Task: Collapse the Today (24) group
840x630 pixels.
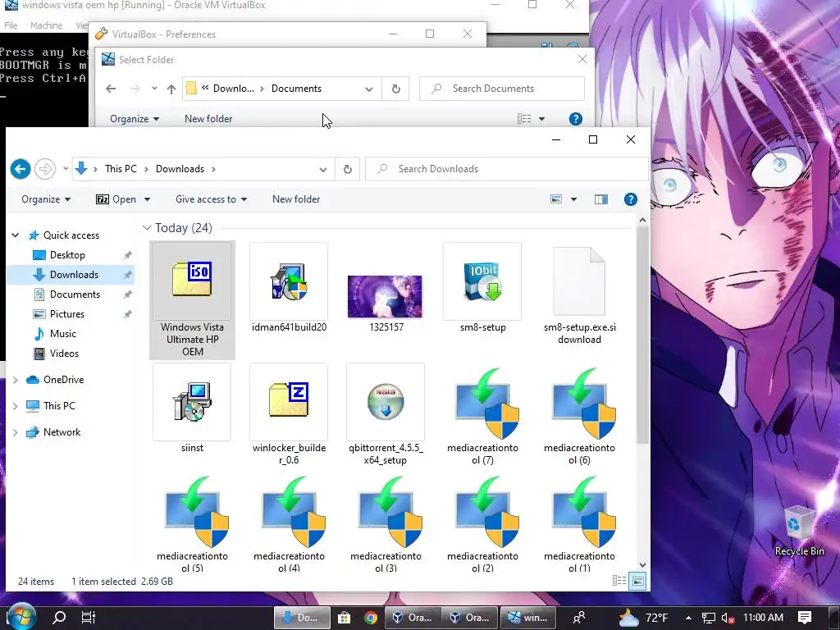Action: 147,228
